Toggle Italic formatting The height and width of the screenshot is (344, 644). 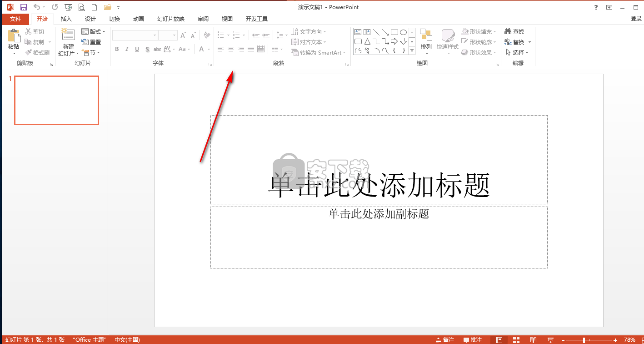point(127,49)
